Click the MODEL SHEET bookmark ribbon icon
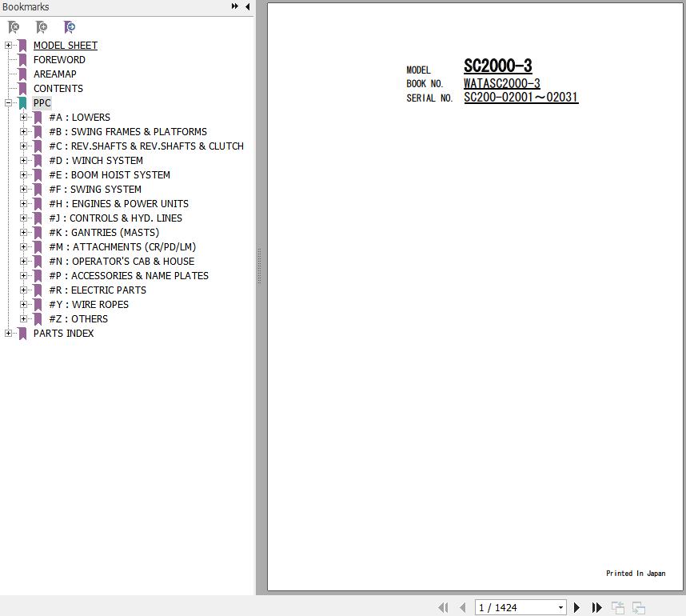This screenshot has width=686, height=616. (x=22, y=46)
